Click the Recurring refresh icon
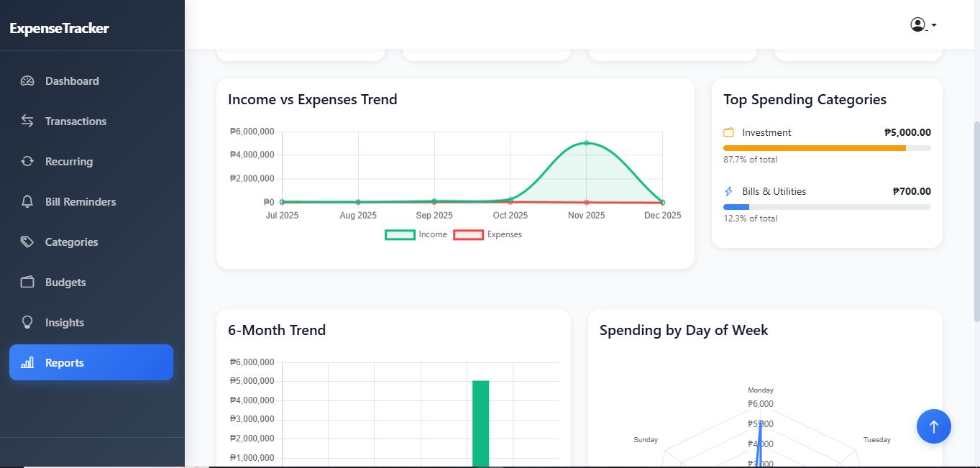The image size is (980, 468). click(x=27, y=162)
